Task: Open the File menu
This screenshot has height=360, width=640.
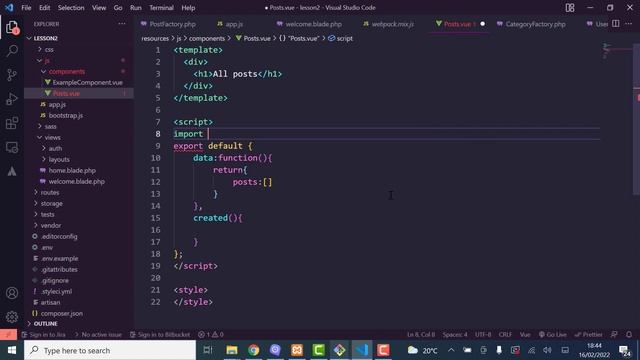Action: pos(26,8)
